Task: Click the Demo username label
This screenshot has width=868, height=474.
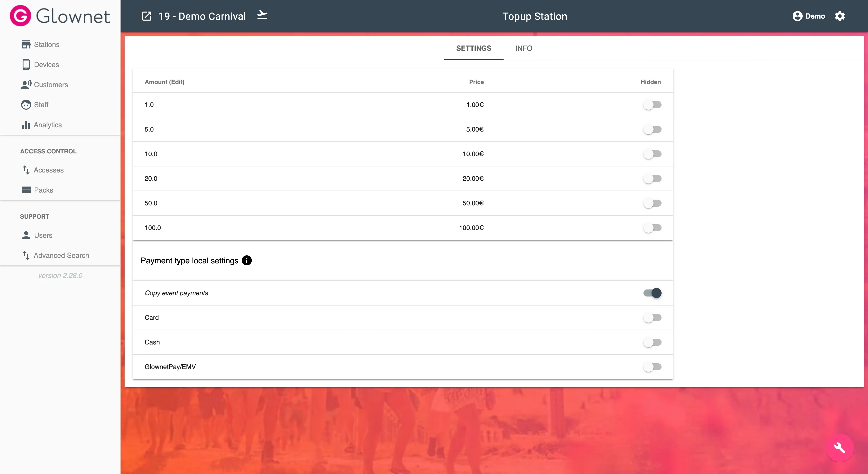Action: coord(815,16)
